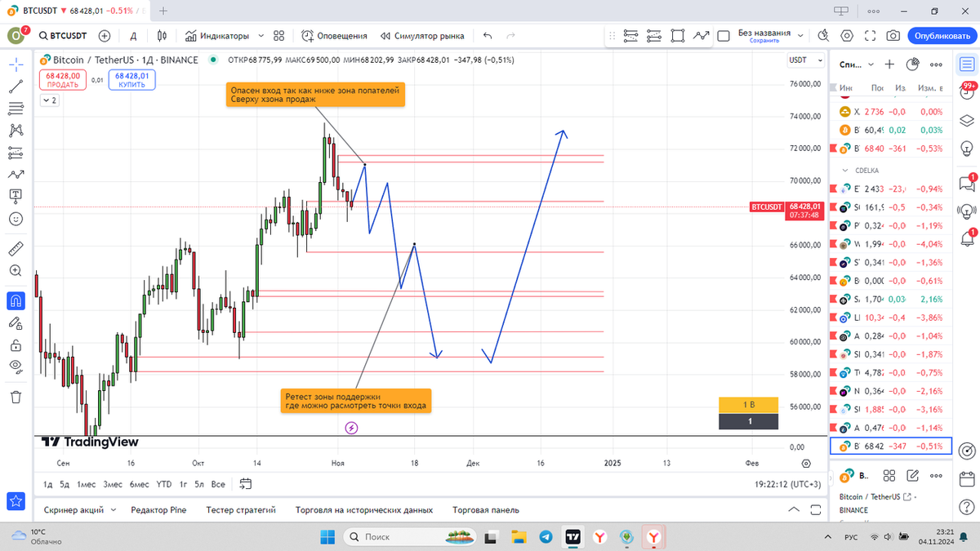Open the brush and shapes tools
Viewport: 980px width, 551px height.
pyautogui.click(x=16, y=175)
